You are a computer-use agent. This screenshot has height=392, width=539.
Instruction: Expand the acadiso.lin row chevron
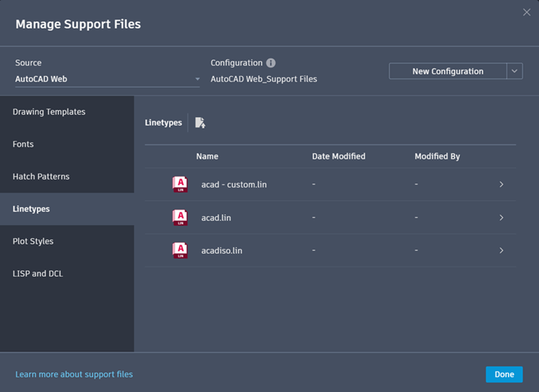(501, 250)
